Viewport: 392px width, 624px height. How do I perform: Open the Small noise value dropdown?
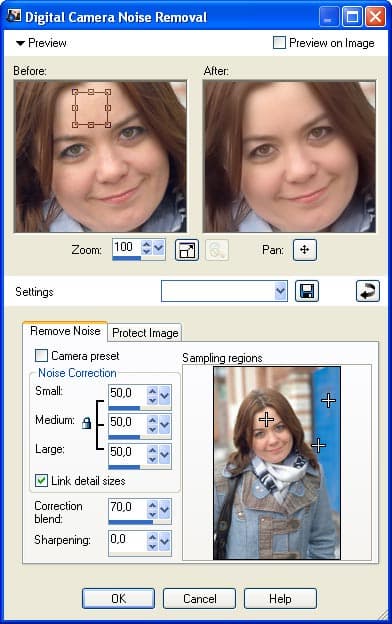tap(164, 396)
